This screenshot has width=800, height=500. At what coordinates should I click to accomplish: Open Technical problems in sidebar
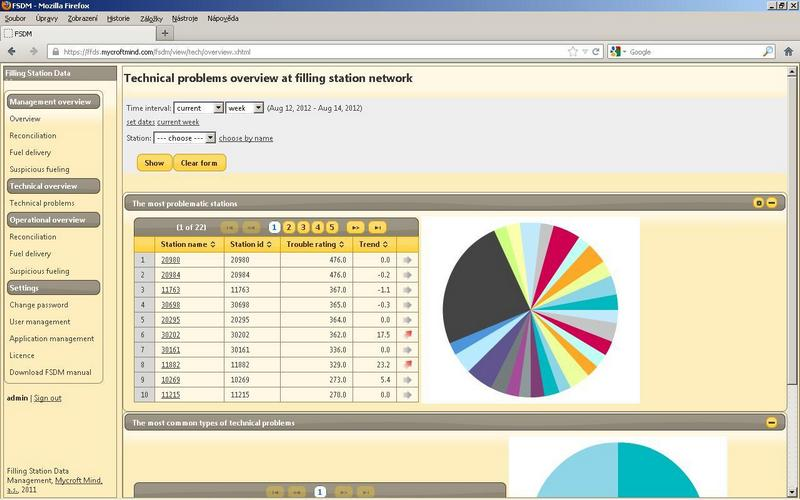click(x=42, y=203)
